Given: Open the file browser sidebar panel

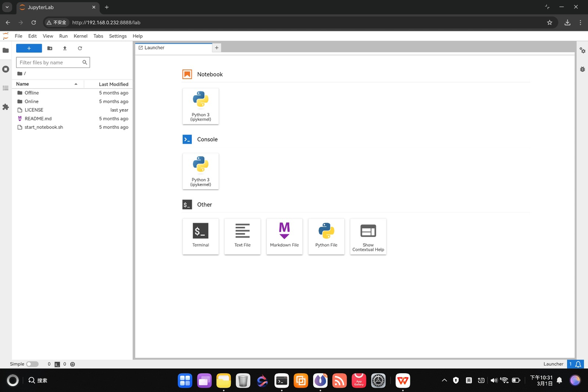Looking at the screenshot, I should pyautogui.click(x=5, y=50).
